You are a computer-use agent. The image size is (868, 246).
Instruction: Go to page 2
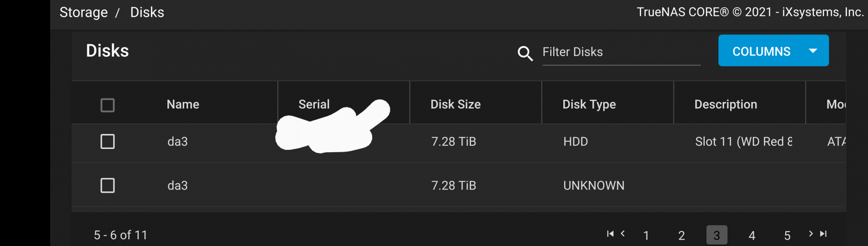point(681,235)
